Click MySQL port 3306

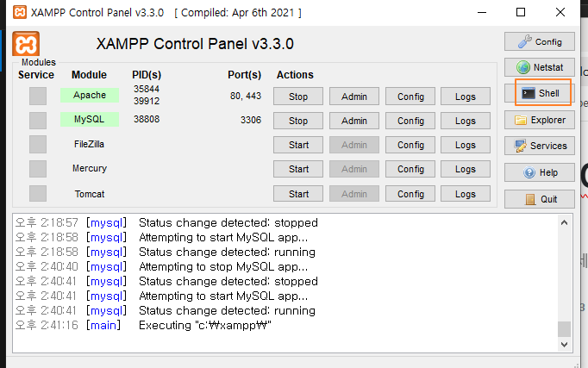tap(251, 120)
